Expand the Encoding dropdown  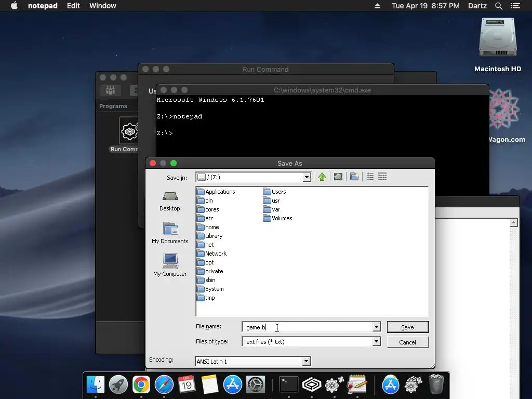click(306, 362)
